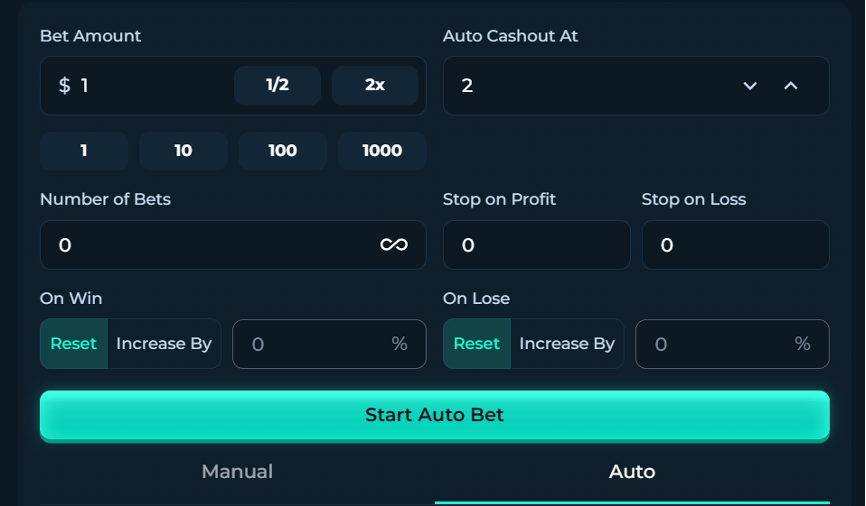The width and height of the screenshot is (866, 506).
Task: Select Reset under On Lose
Action: 477,344
